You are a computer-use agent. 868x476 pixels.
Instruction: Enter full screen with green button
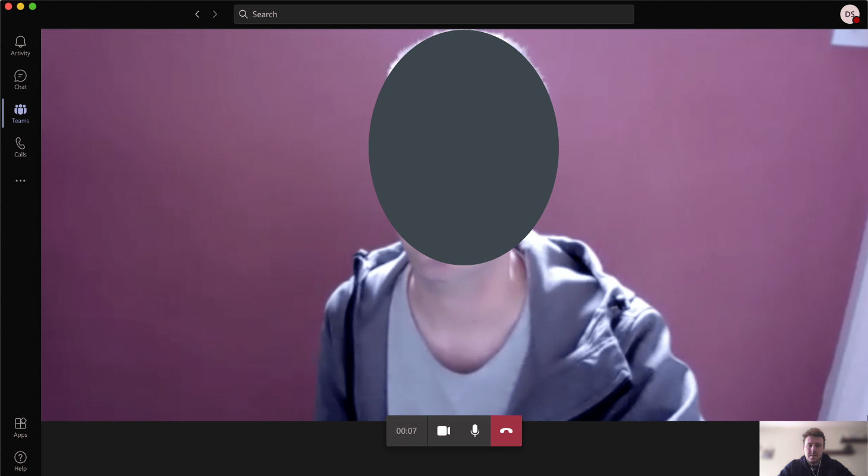click(33, 6)
